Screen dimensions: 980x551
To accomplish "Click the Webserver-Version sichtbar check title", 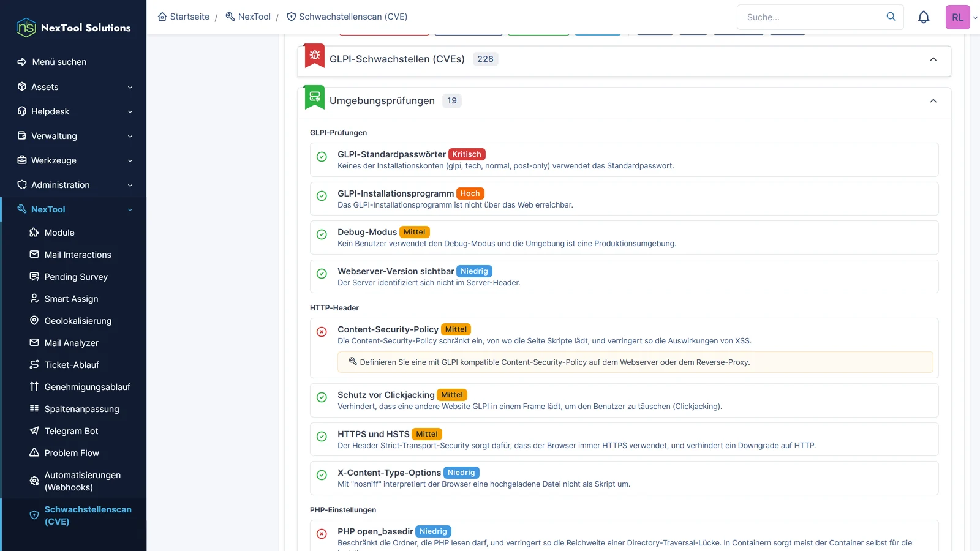I will click(396, 271).
